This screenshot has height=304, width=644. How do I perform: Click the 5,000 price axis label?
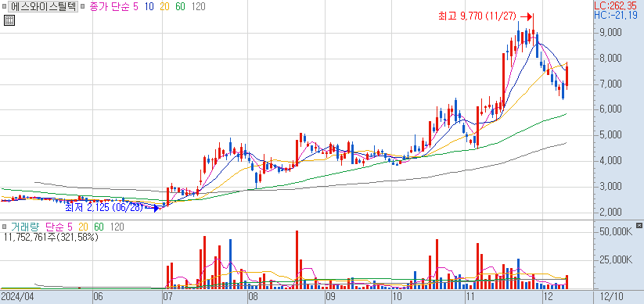coord(610,135)
